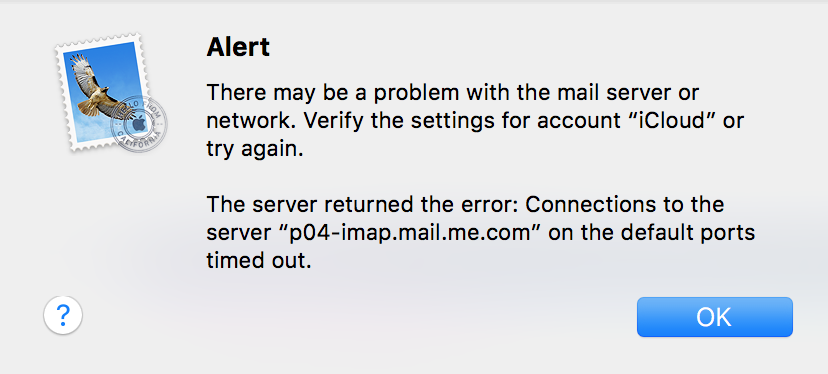Click the OK button to dismiss alert

(x=714, y=317)
